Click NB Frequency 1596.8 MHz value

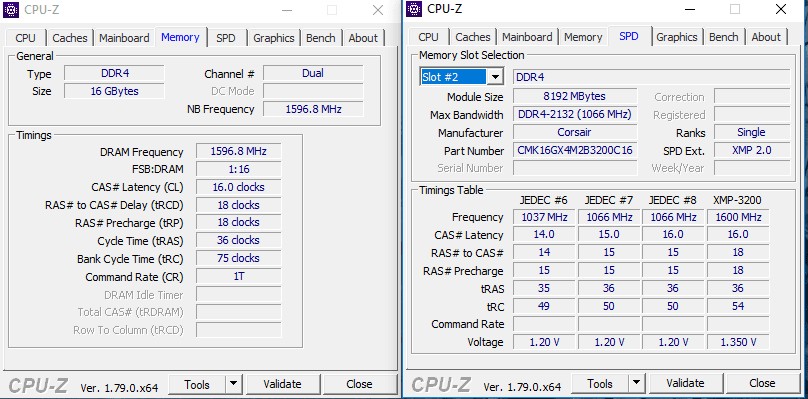pos(313,109)
